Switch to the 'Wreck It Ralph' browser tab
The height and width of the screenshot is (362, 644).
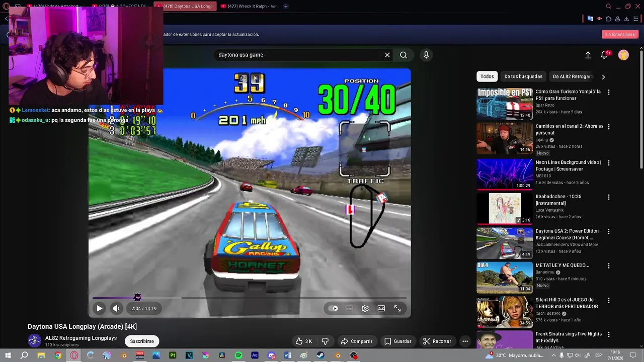coord(249,6)
